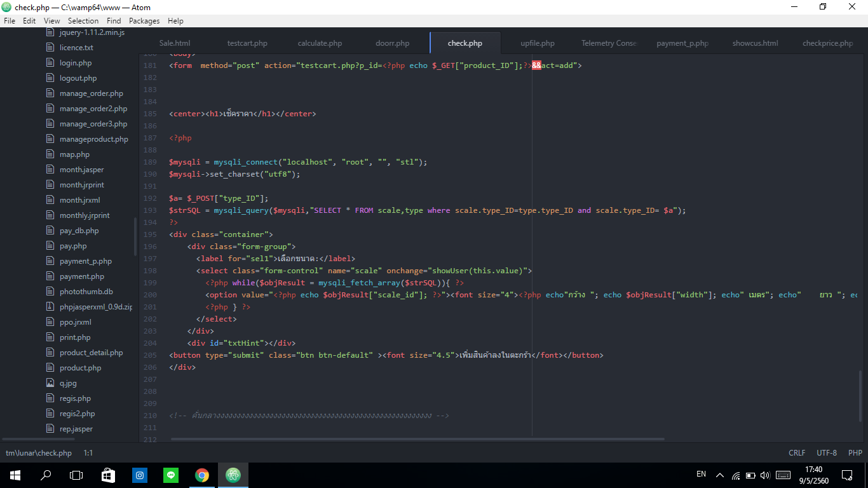Open the Packages menu
868x488 pixels.
pos(144,21)
